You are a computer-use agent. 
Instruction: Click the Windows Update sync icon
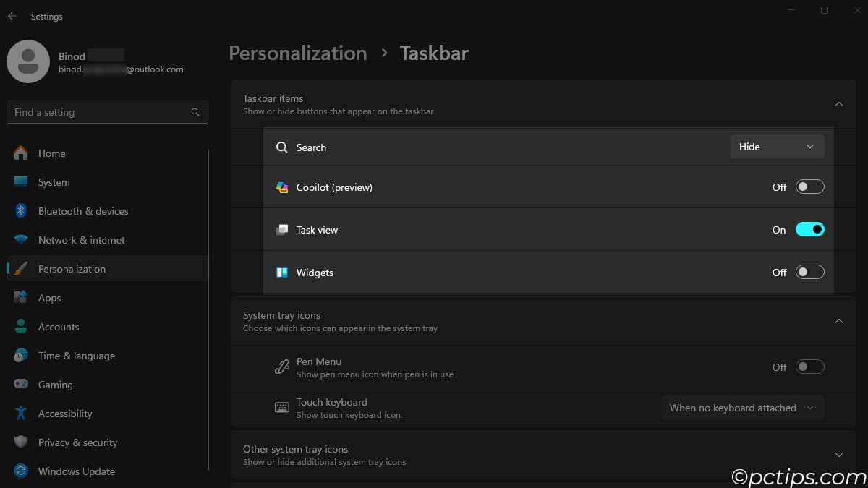click(21, 471)
